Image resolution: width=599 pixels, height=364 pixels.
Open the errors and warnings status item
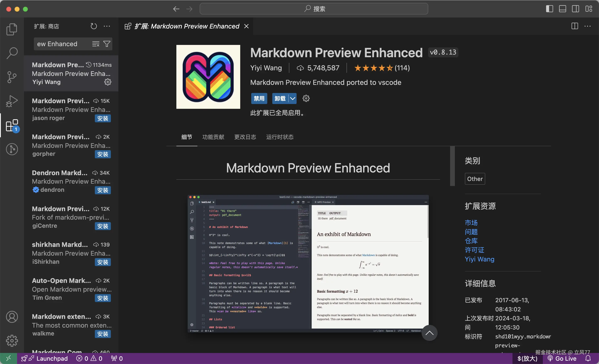pyautogui.click(x=89, y=358)
